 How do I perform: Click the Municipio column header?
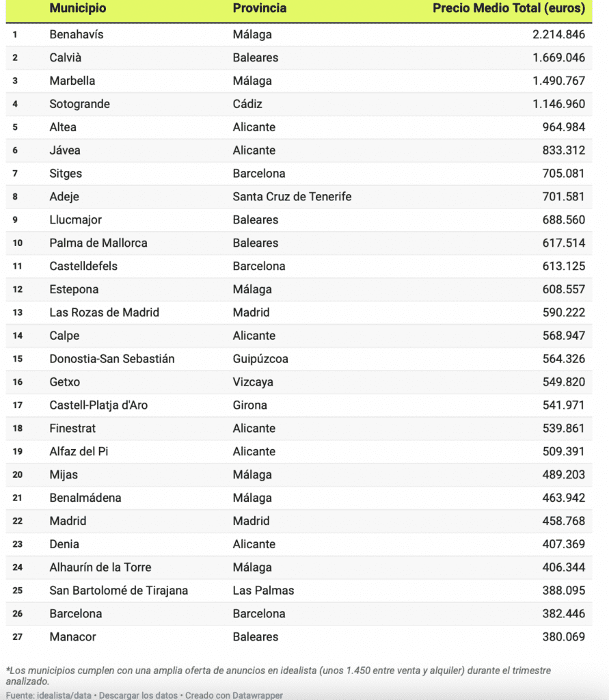coord(78,9)
